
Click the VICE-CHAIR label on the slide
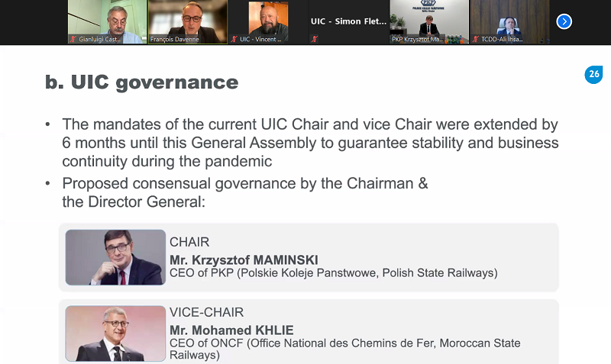(206, 312)
